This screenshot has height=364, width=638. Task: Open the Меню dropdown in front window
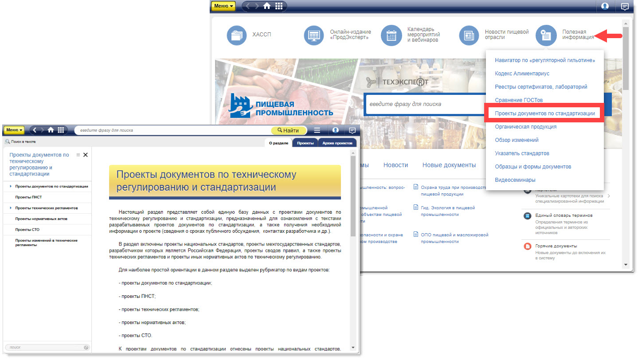14,130
